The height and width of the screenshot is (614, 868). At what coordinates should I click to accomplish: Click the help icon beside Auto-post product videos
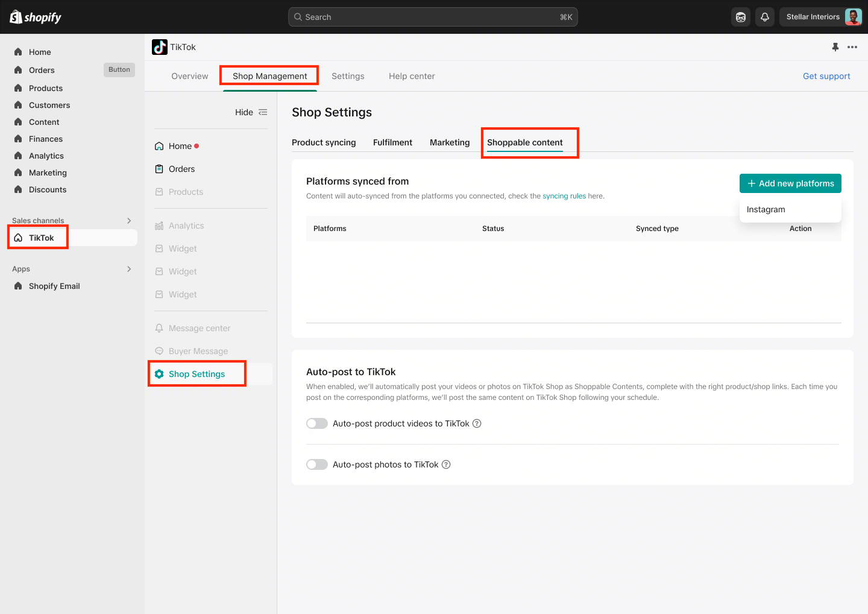pyautogui.click(x=477, y=423)
